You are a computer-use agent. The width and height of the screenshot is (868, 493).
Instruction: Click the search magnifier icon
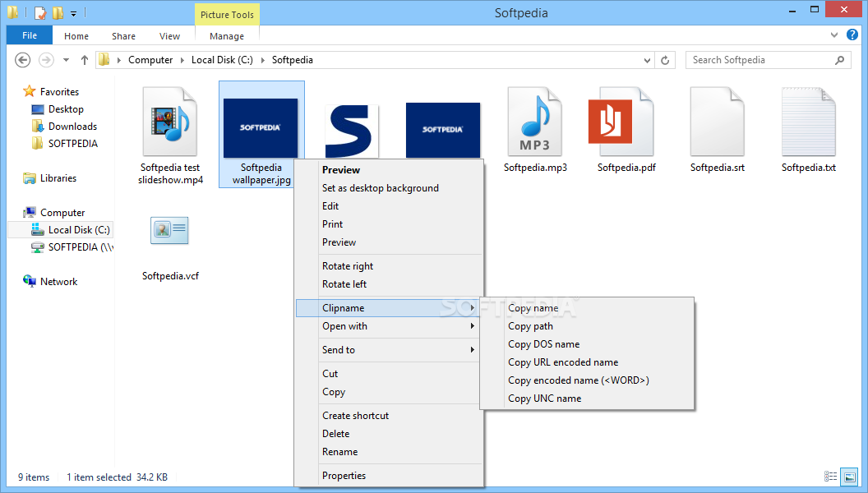click(840, 60)
